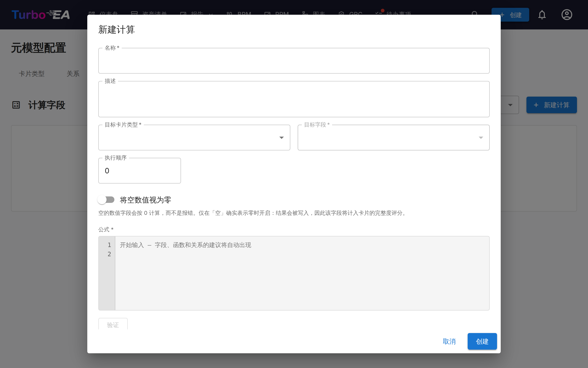Screen dimensions: 588x368
Task: Click the 新建计算 page button
Action: [551, 105]
